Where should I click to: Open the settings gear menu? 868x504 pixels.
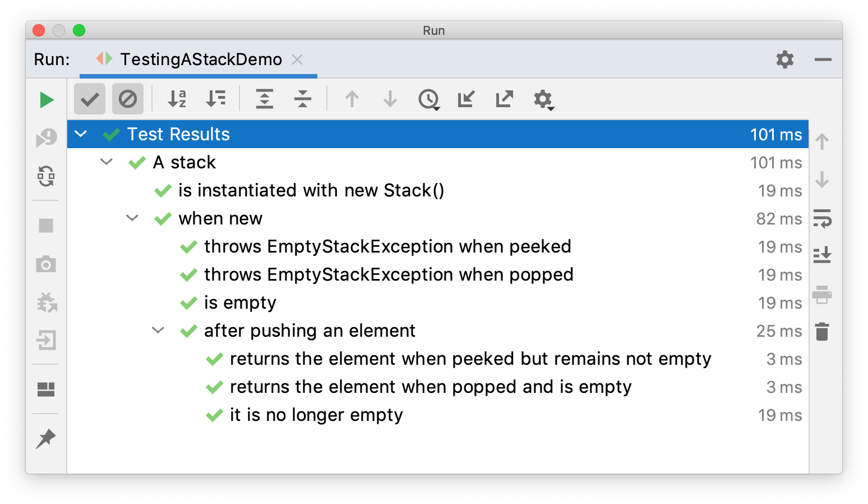click(x=542, y=100)
